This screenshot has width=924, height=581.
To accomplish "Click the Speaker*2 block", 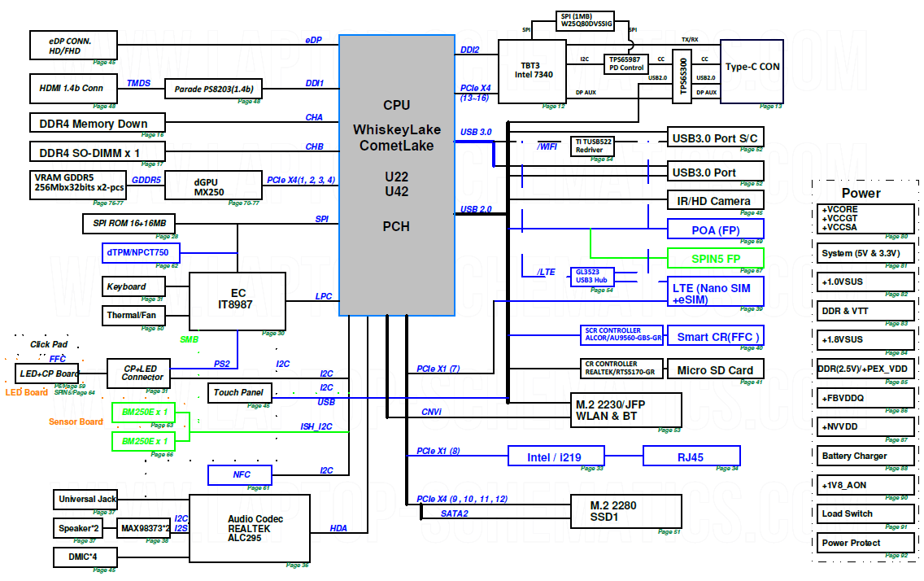I will [x=78, y=528].
